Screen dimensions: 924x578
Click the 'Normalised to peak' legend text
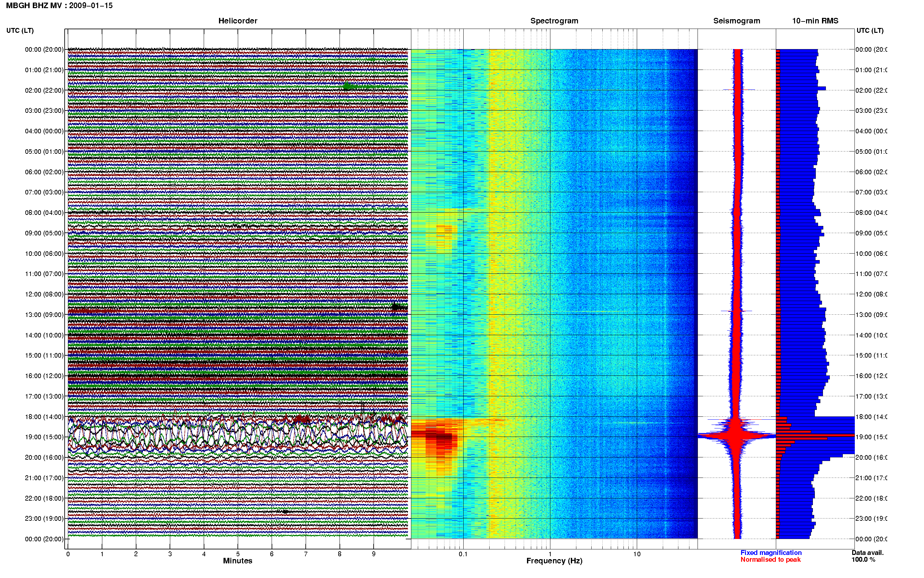click(770, 560)
